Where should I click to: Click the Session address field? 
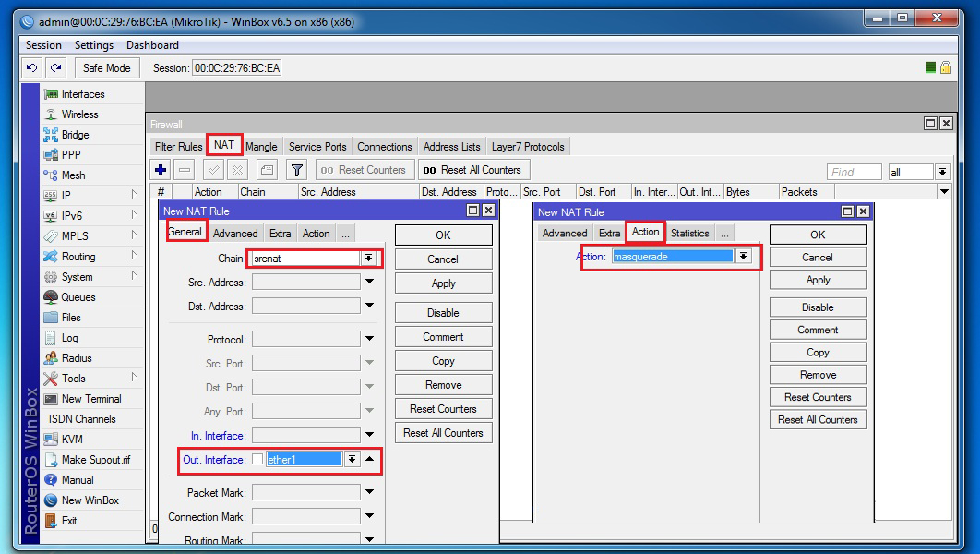click(x=237, y=67)
